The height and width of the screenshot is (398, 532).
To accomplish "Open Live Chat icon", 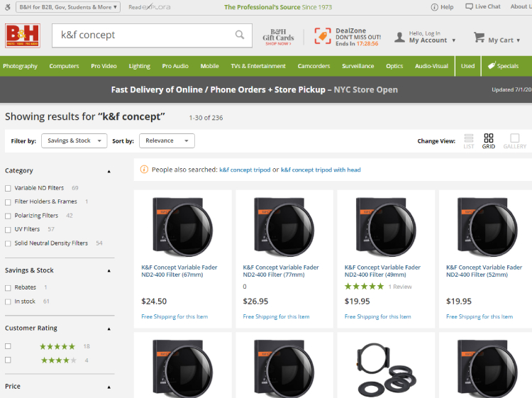I will (x=469, y=6).
